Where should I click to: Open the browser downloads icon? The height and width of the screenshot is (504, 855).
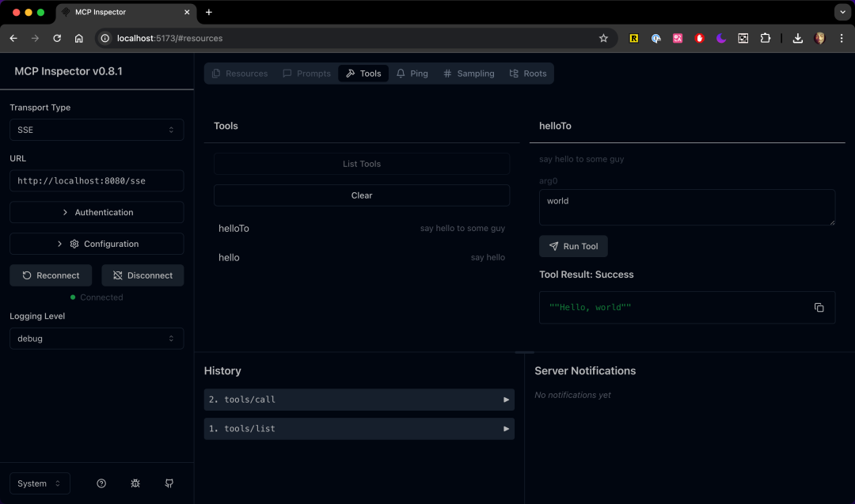798,38
